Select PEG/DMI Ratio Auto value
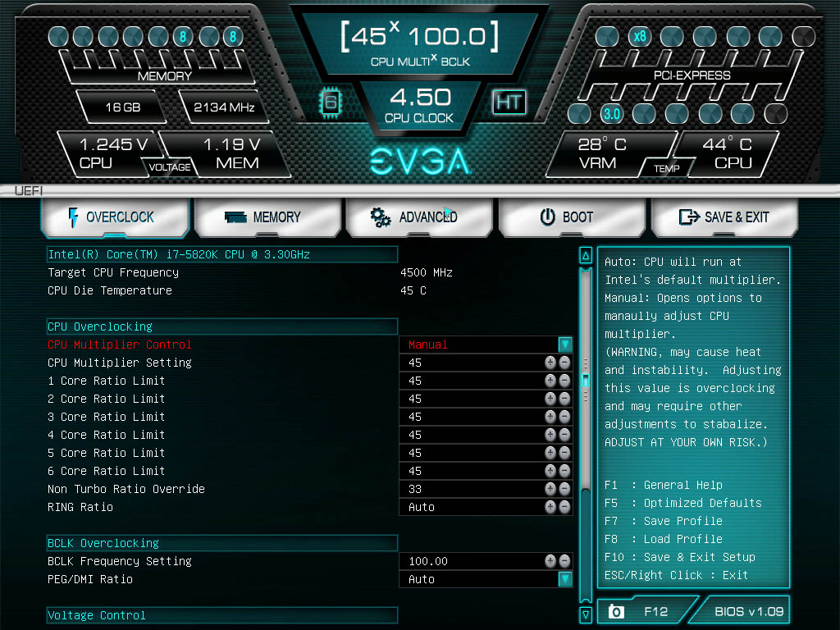840x630 pixels. [422, 579]
